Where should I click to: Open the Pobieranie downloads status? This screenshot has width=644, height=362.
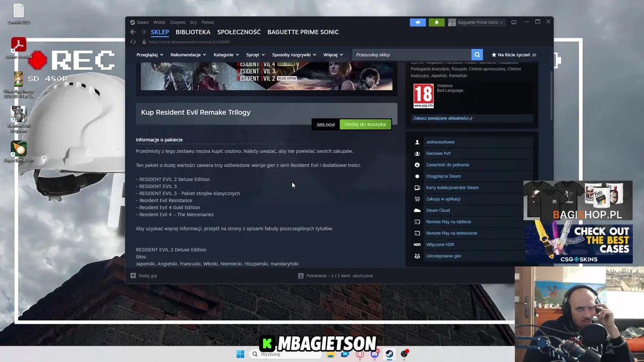(x=336, y=276)
